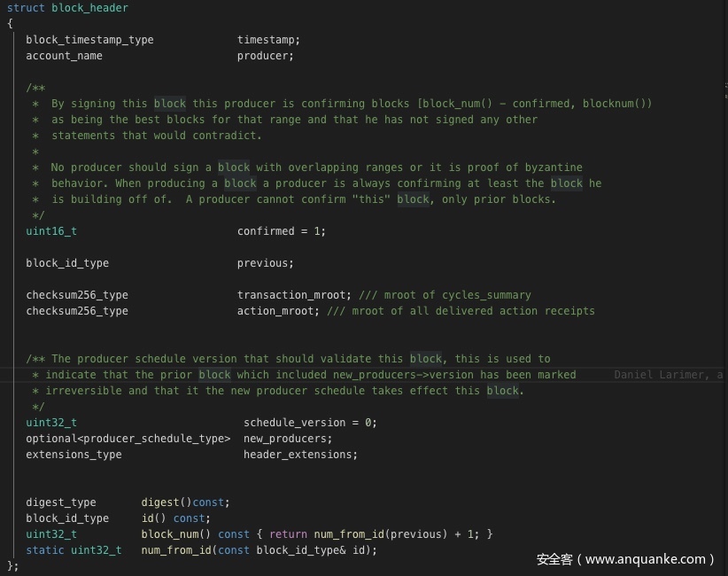
Task: Place cursor on block_timestamp_type type
Action: point(89,40)
